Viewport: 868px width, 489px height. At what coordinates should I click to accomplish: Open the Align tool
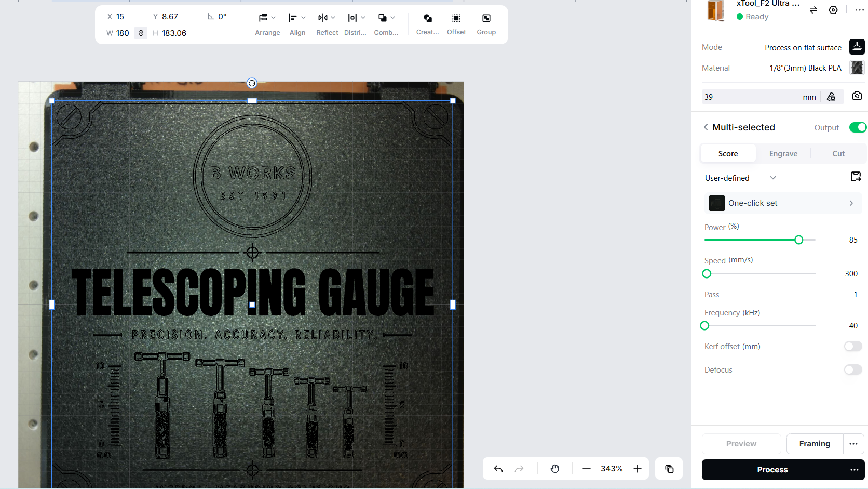(297, 24)
